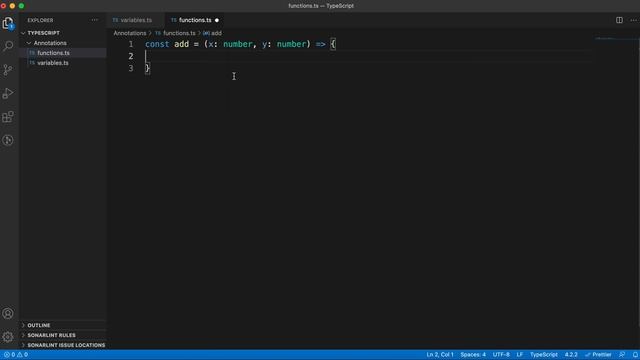Open the Accounts icon
This screenshot has height=360, width=640.
pos(8,313)
